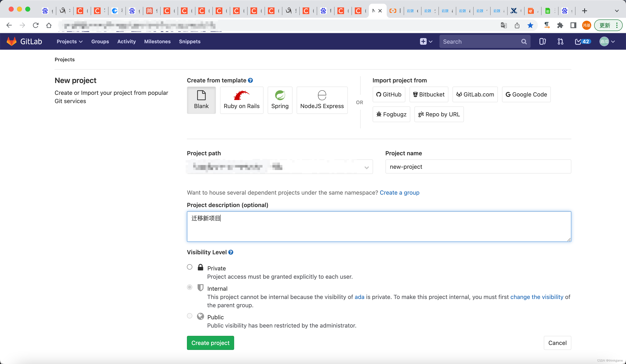The height and width of the screenshot is (364, 626).
Task: Click the Create a group link
Action: point(399,192)
